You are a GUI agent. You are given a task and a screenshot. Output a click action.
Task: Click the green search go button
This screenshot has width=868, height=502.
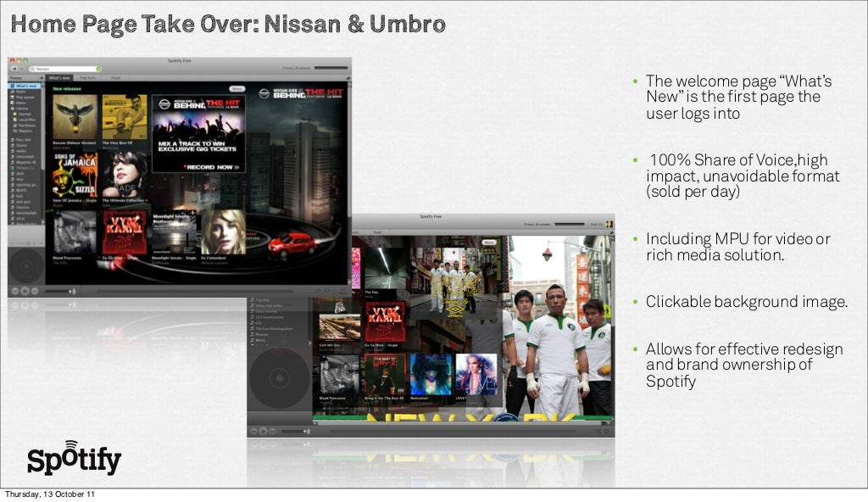click(x=99, y=69)
